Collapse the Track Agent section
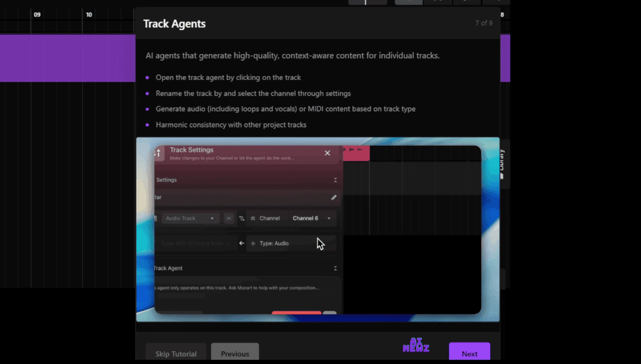Viewport: 641px width, 364px height. (335, 268)
